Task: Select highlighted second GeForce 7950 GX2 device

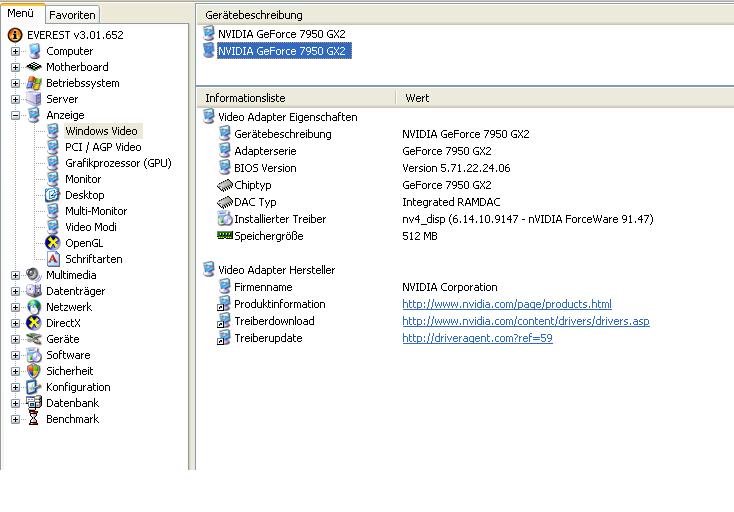Action: pyautogui.click(x=284, y=51)
